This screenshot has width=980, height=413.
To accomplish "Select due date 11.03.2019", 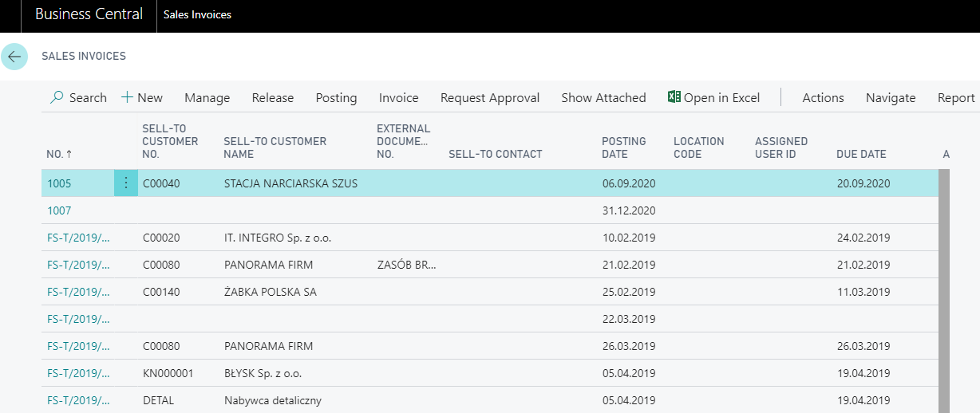I will point(863,292).
